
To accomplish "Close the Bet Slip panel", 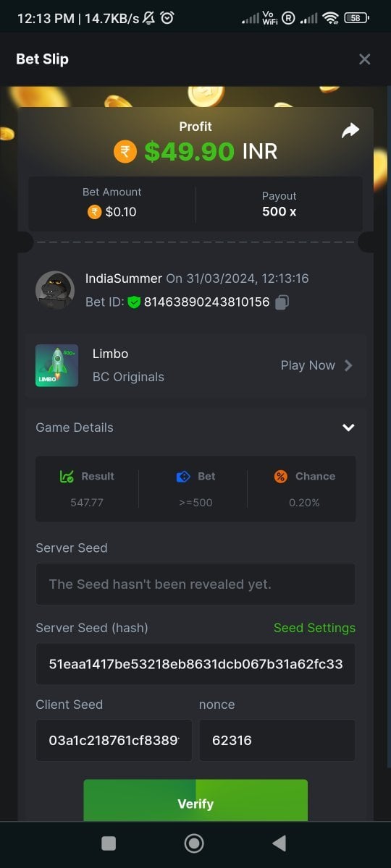I will coord(365,59).
